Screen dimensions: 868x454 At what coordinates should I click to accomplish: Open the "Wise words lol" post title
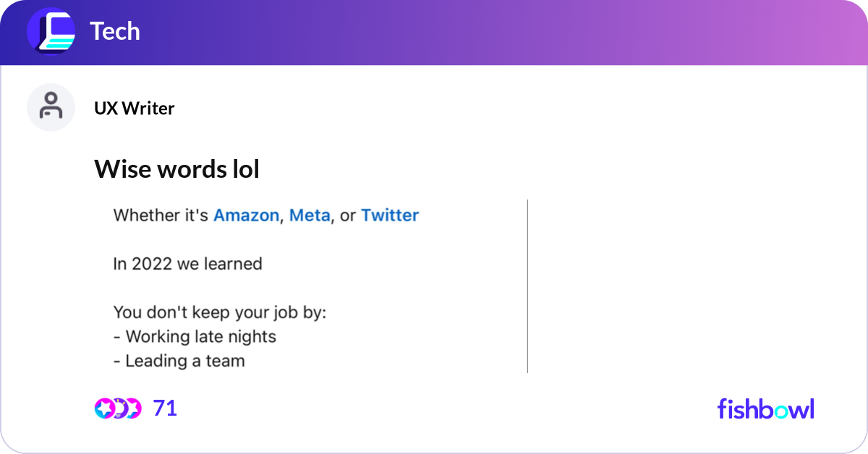[x=176, y=169]
